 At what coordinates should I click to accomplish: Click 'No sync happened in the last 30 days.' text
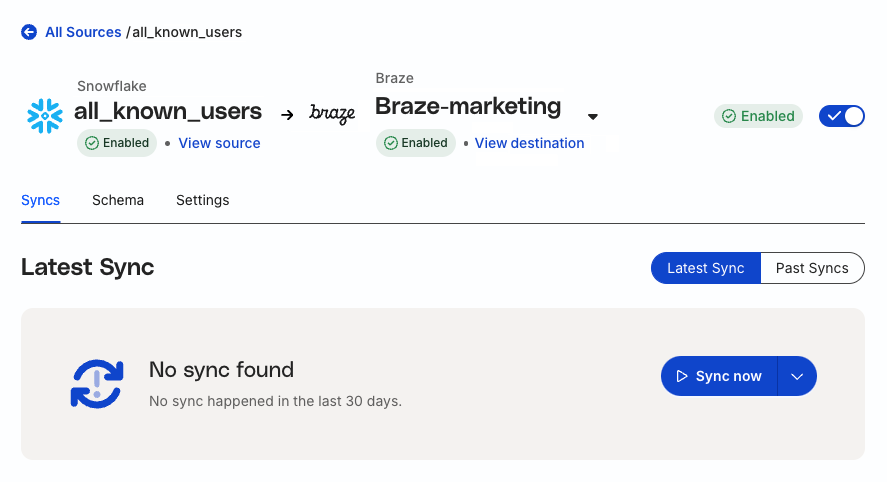275,401
